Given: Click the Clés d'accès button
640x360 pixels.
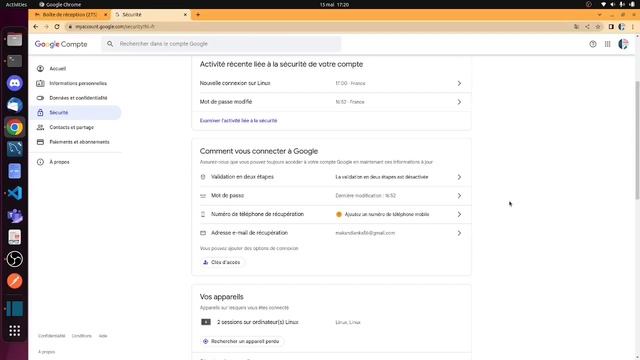Looking at the screenshot, I should [x=222, y=262].
